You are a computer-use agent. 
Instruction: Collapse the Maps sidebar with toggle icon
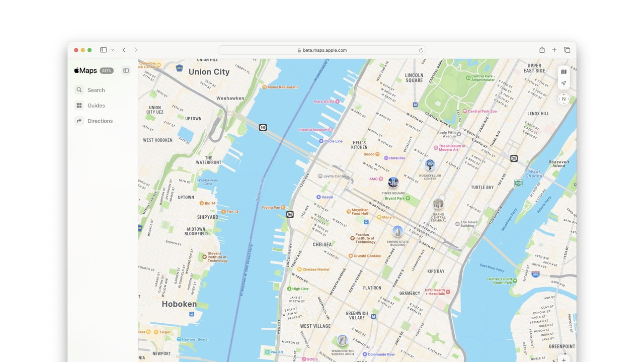pos(126,71)
